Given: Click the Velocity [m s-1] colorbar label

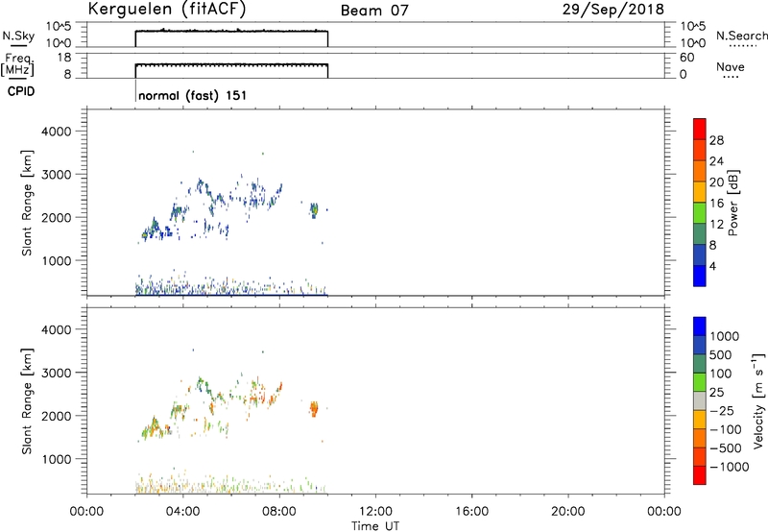Looking at the screenshot, I should point(758,400).
